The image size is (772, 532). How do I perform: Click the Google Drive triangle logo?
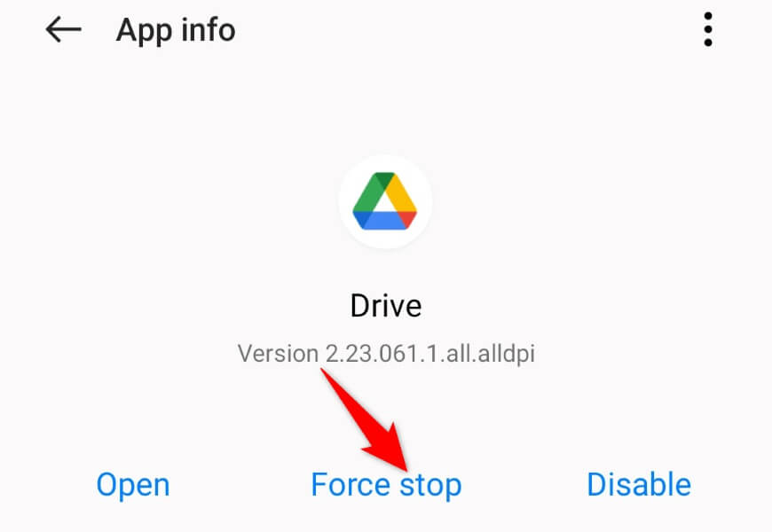coord(385,200)
